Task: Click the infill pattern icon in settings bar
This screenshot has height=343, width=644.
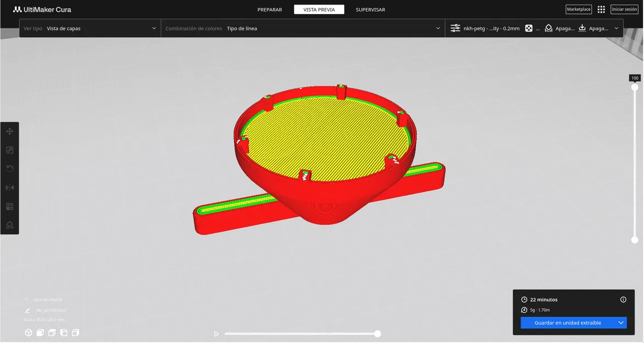Action: click(529, 29)
